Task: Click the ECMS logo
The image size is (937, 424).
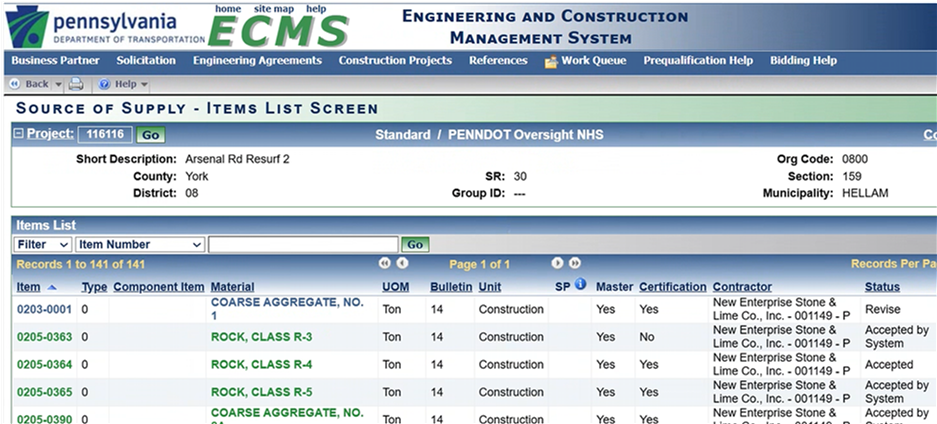Action: [278, 31]
